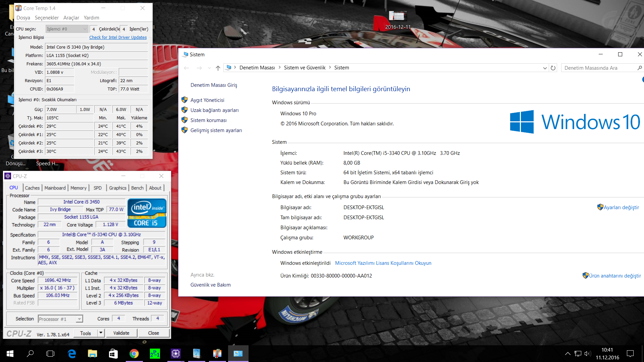Open Sistem koruması
644x362 pixels.
tap(209, 120)
